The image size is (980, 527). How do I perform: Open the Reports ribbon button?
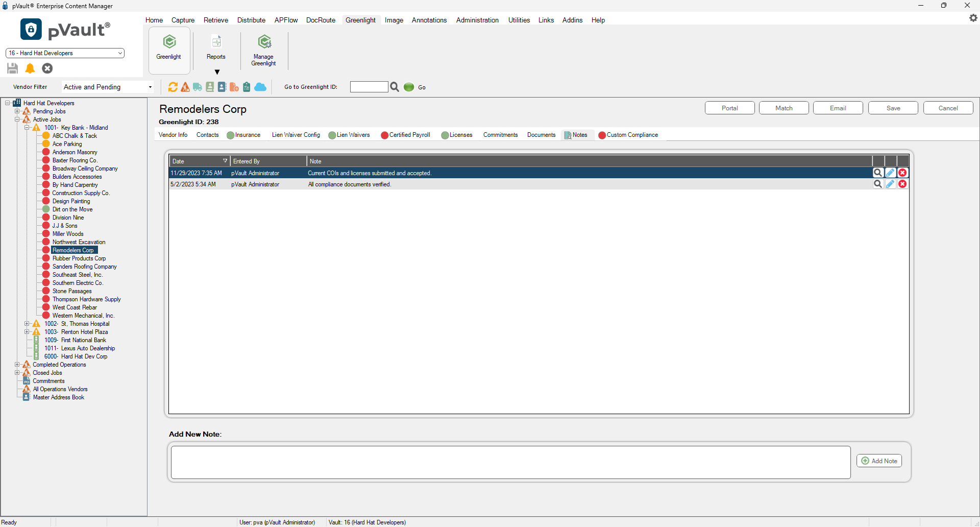tap(216, 47)
